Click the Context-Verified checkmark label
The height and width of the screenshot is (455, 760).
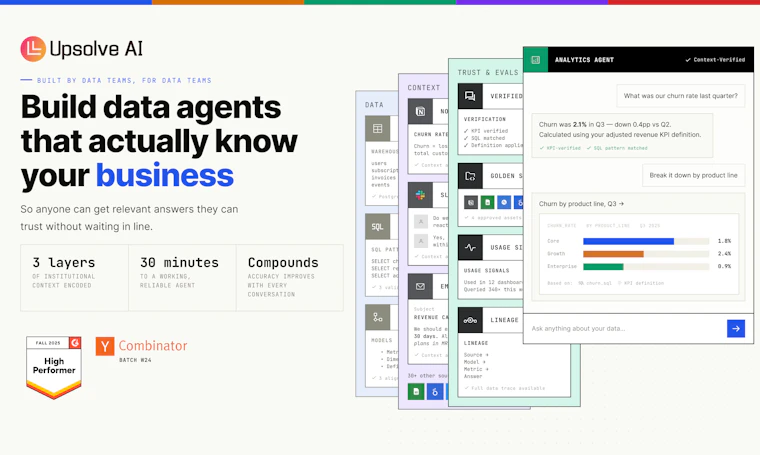pyautogui.click(x=715, y=60)
